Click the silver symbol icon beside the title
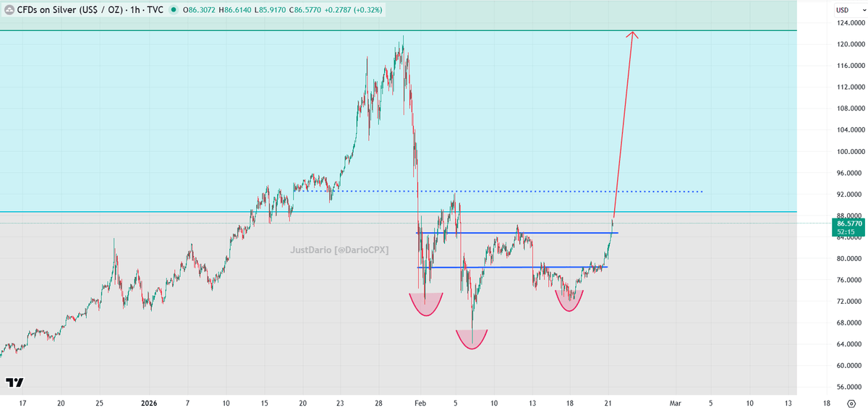 (10, 10)
